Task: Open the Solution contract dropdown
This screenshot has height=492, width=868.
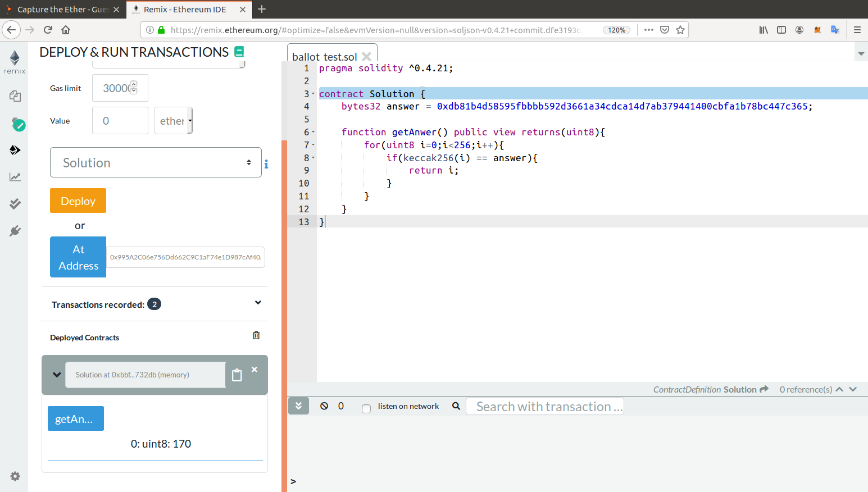Action: click(156, 163)
